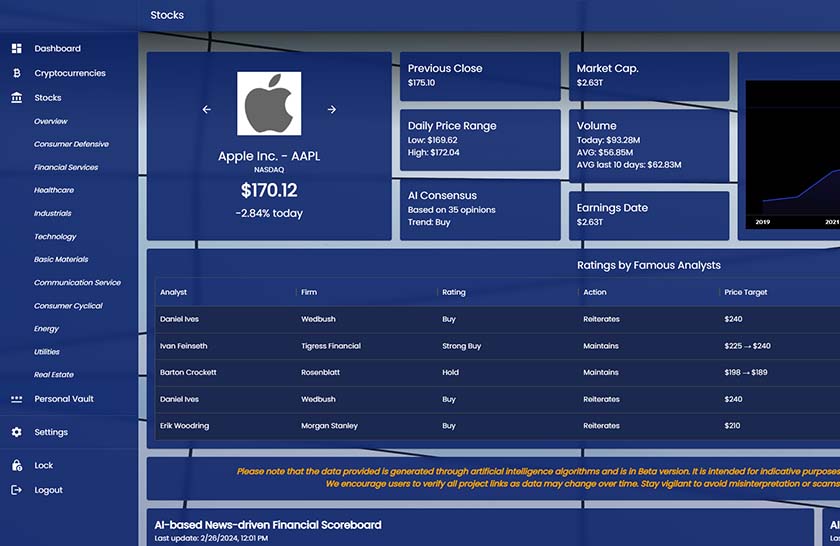The height and width of the screenshot is (546, 840).
Task: Open Personal Vault section
Action: pos(64,399)
